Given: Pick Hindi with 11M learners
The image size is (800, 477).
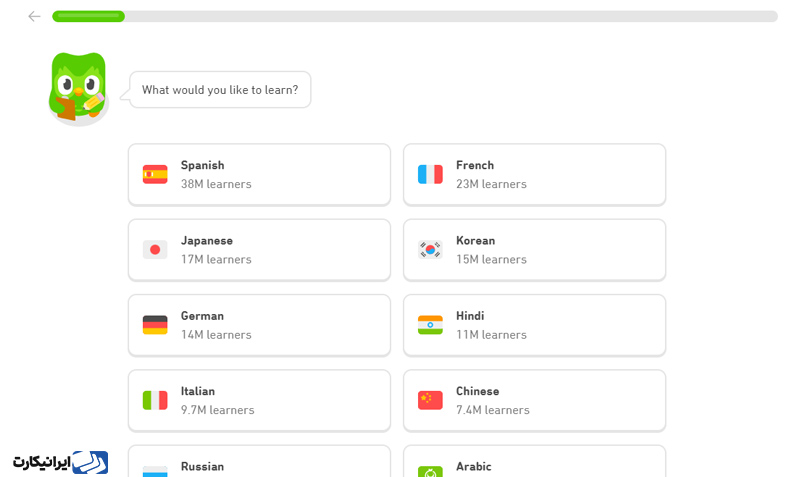Looking at the screenshot, I should 534,325.
